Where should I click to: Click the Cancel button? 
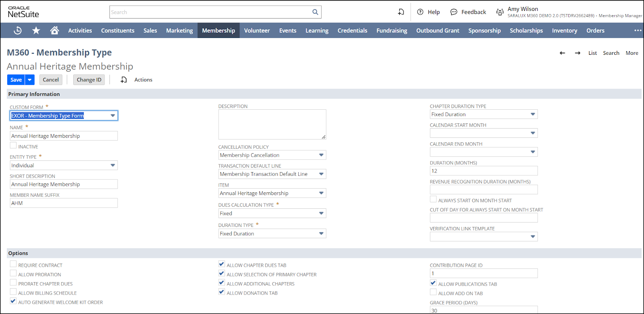point(51,80)
